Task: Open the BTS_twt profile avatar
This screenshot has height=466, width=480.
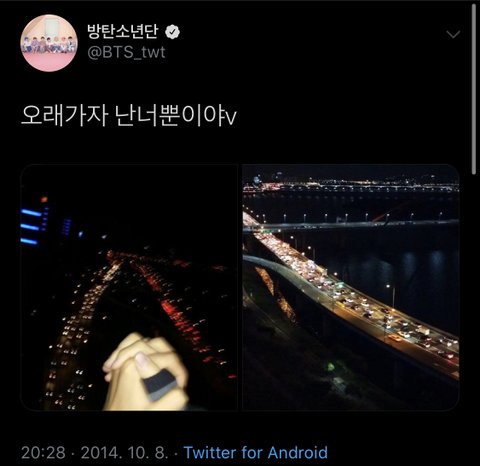Action: pos(49,43)
